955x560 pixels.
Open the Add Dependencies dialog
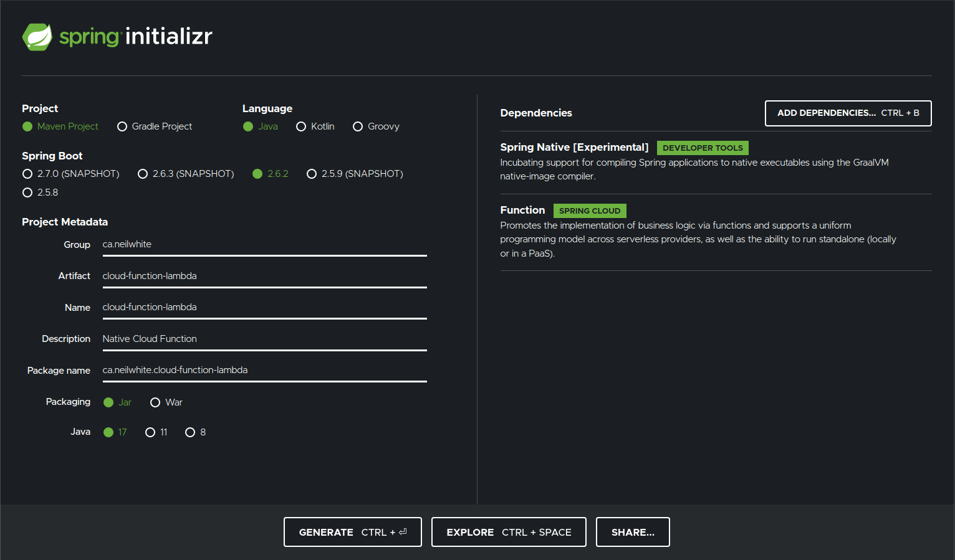click(848, 113)
